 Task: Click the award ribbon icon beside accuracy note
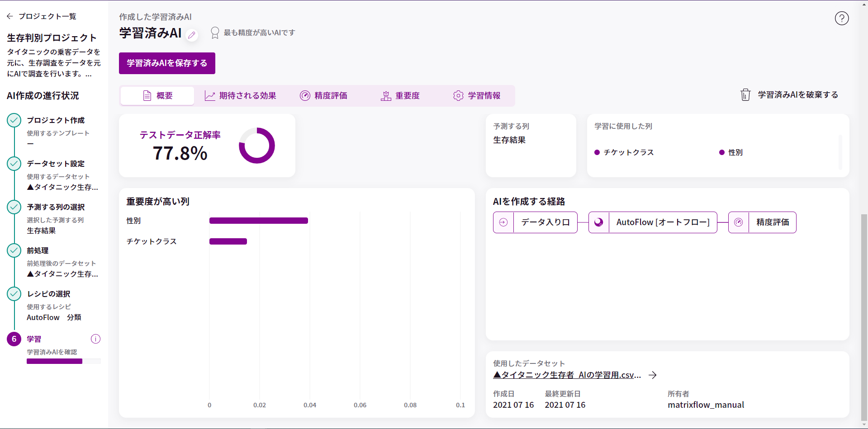pyautogui.click(x=215, y=33)
